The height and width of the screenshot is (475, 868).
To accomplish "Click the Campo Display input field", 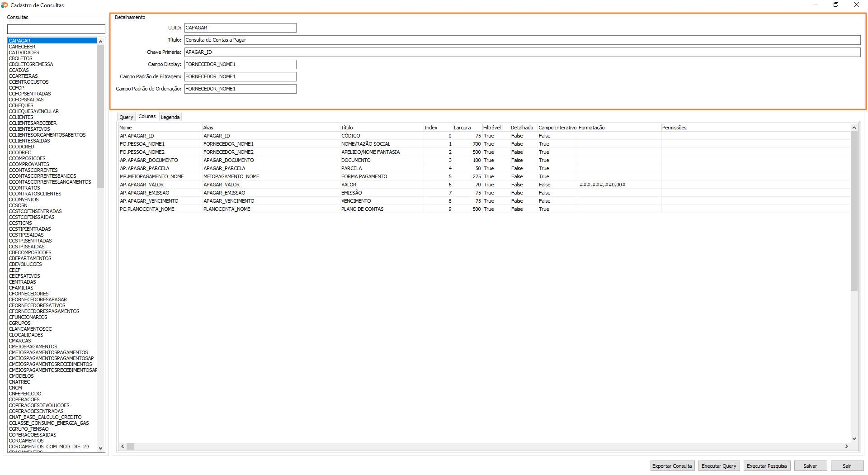I will 240,64.
